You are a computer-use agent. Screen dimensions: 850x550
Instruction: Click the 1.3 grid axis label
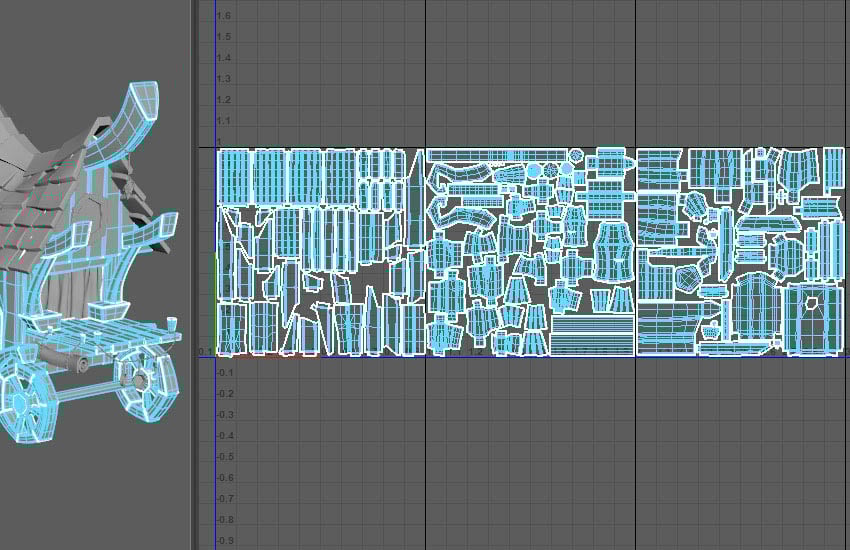coord(223,79)
